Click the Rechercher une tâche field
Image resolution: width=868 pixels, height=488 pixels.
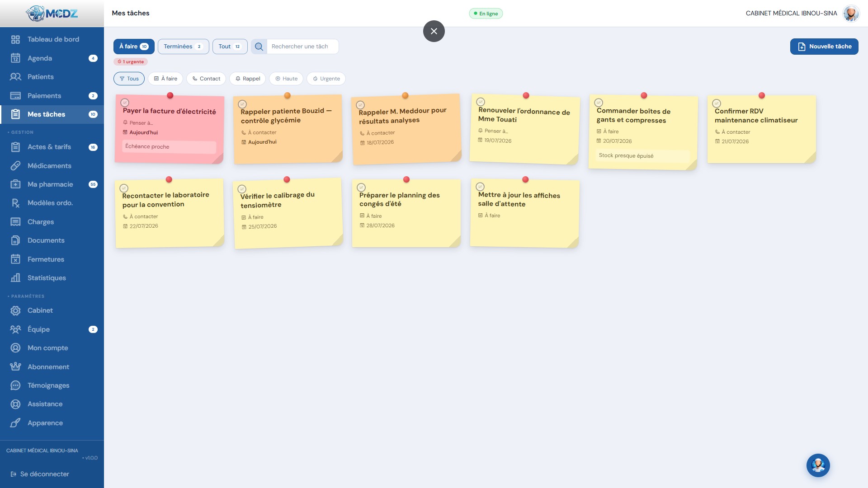(302, 47)
